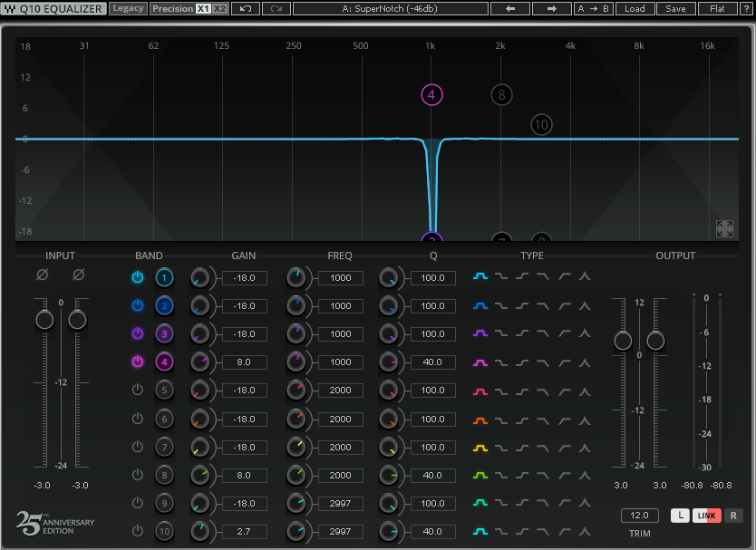Enable band 6 power button
The image size is (756, 550).
[138, 419]
